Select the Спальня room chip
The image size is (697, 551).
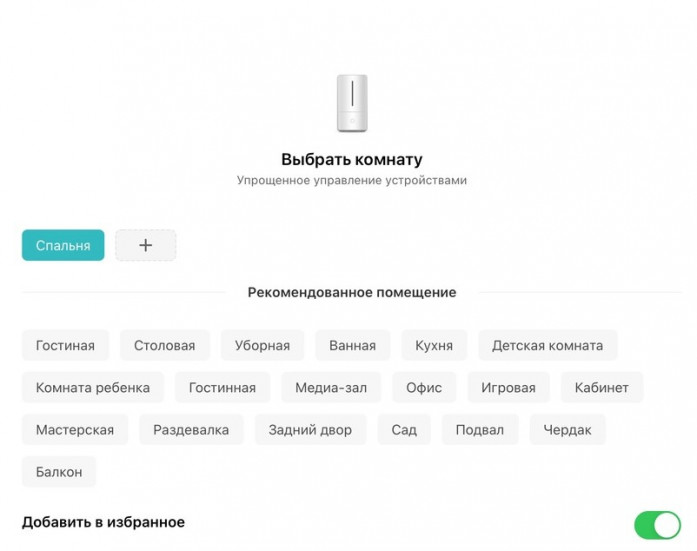[63, 245]
